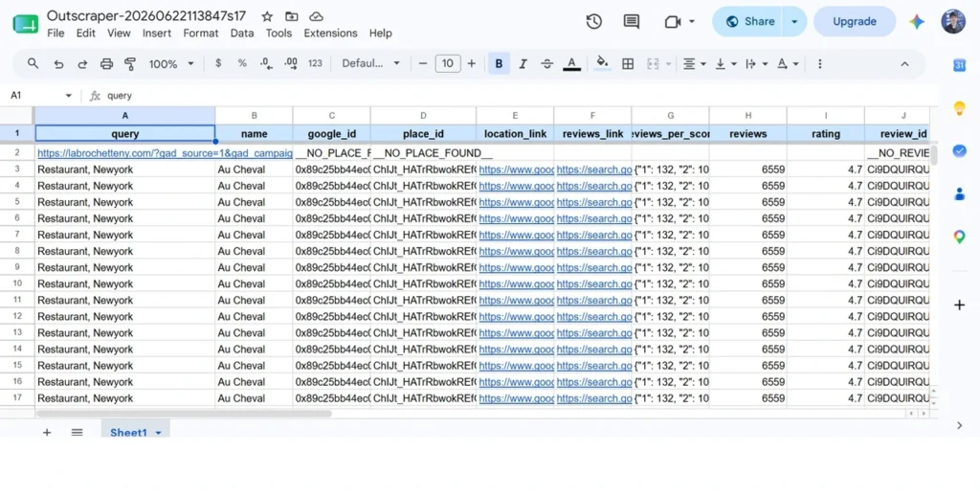This screenshot has height=497, width=980.
Task: Decrease decimal places
Action: [266, 63]
